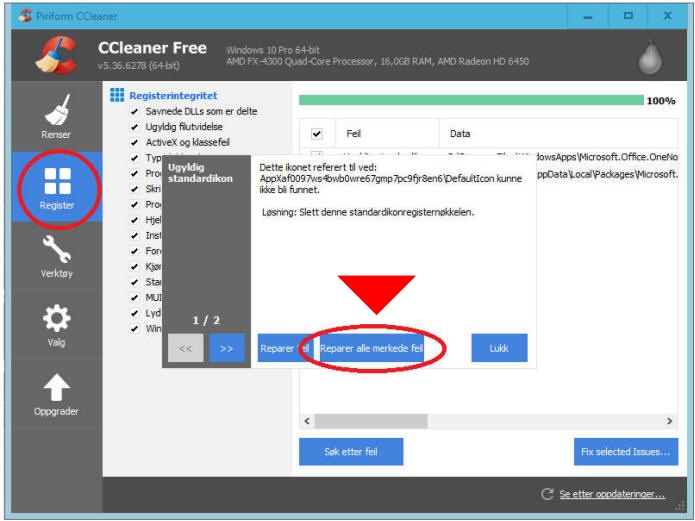Viewport: 695px width, 521px height.
Task: Click the CCleaner logo in header
Action: click(56, 55)
